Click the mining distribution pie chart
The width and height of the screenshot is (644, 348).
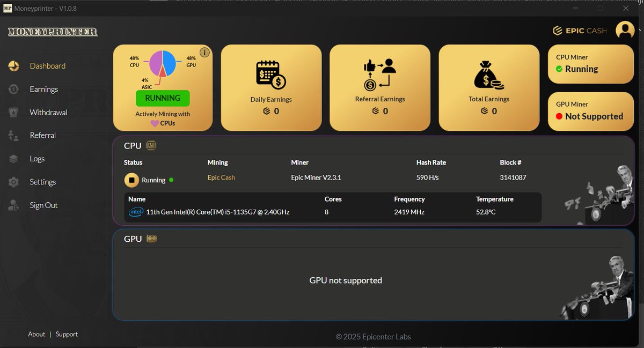click(163, 64)
